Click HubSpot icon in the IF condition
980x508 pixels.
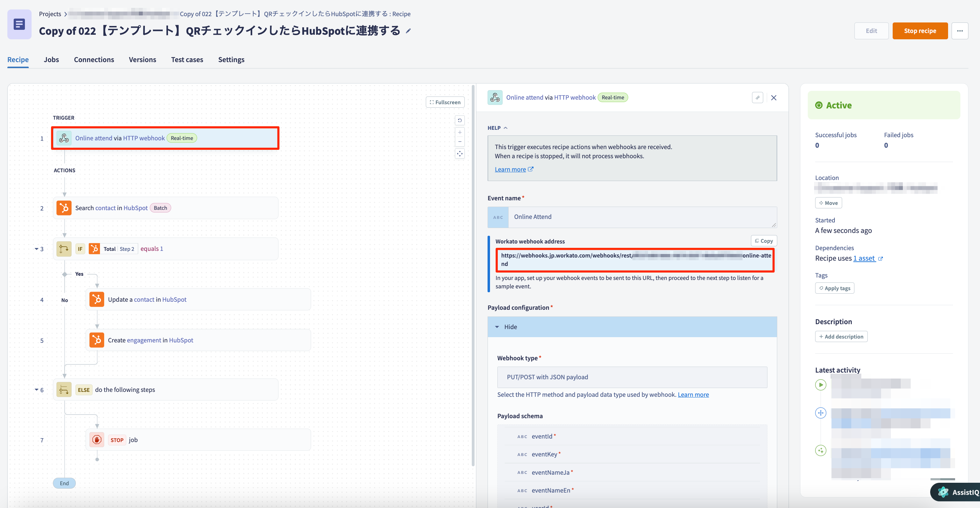pyautogui.click(x=94, y=249)
